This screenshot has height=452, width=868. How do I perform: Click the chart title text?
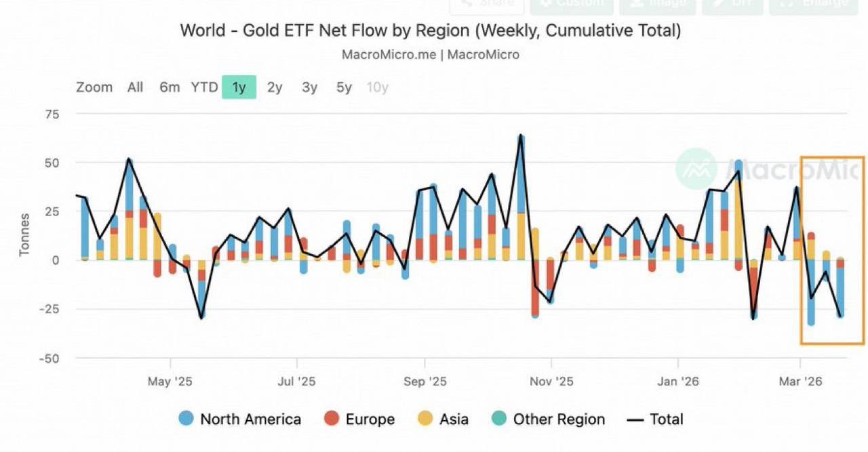tap(430, 30)
